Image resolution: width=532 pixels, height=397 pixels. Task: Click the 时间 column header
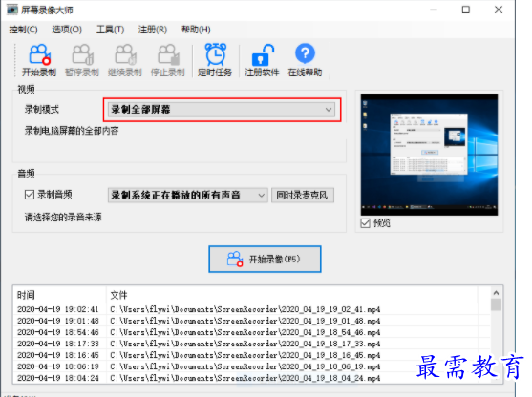(59, 295)
